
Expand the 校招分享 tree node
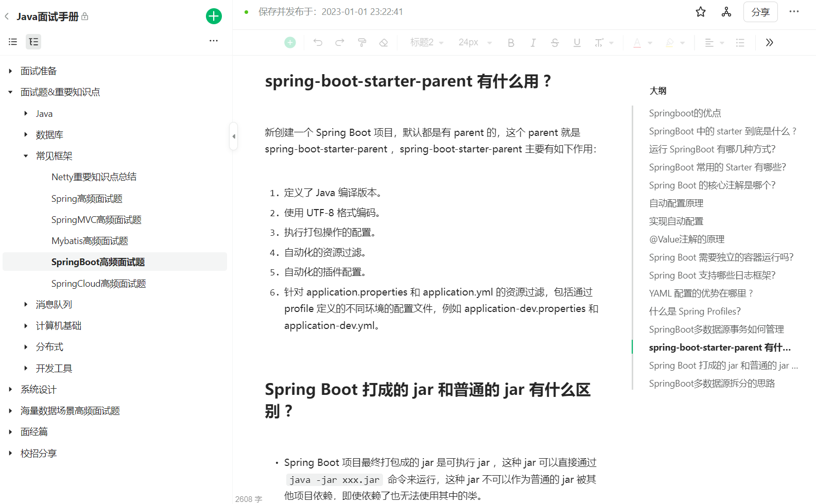(x=10, y=454)
